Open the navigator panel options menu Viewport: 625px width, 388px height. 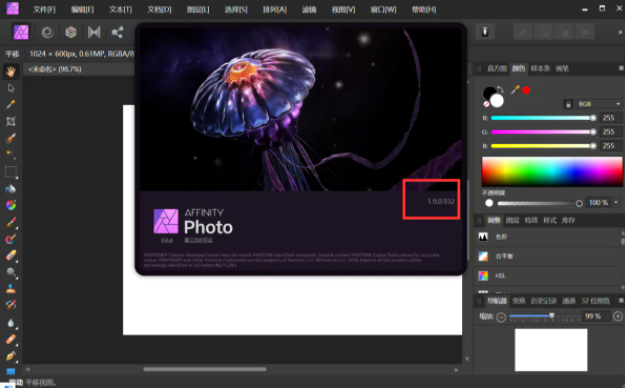[621, 300]
